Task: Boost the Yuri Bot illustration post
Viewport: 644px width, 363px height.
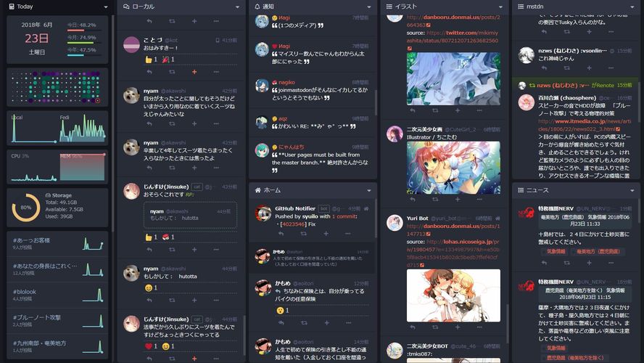Action: coord(435,327)
